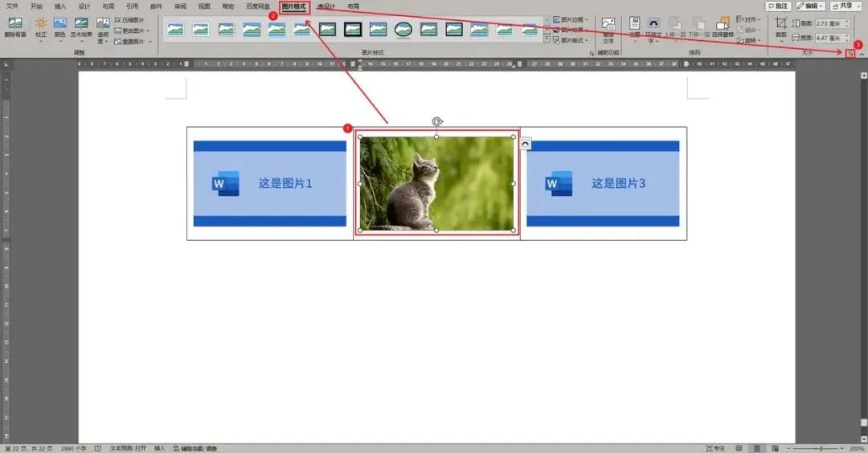Open the size dialog launcher in 大小 group

pyautogui.click(x=851, y=53)
